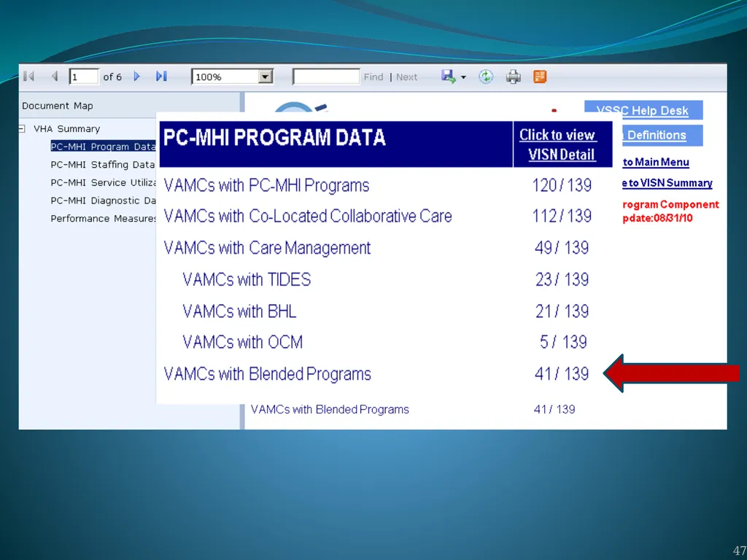Image resolution: width=747 pixels, height=560 pixels.
Task: Open export format dropdown arrow
Action: click(463, 77)
